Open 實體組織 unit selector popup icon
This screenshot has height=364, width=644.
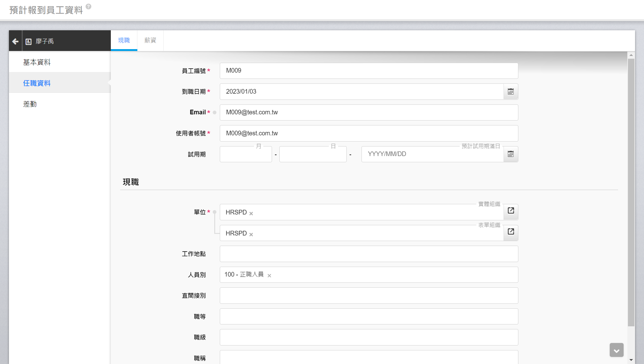511,211
